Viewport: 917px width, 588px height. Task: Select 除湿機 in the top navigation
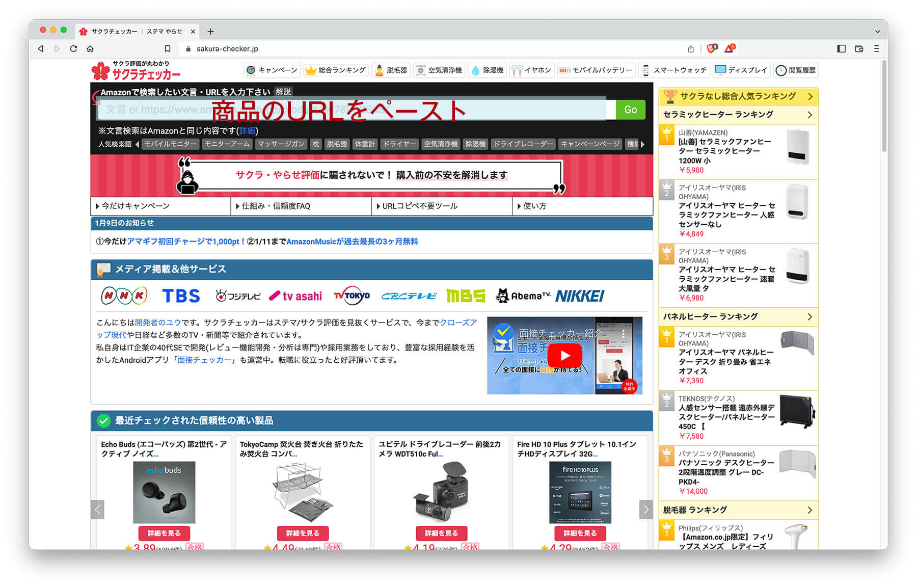[487, 70]
